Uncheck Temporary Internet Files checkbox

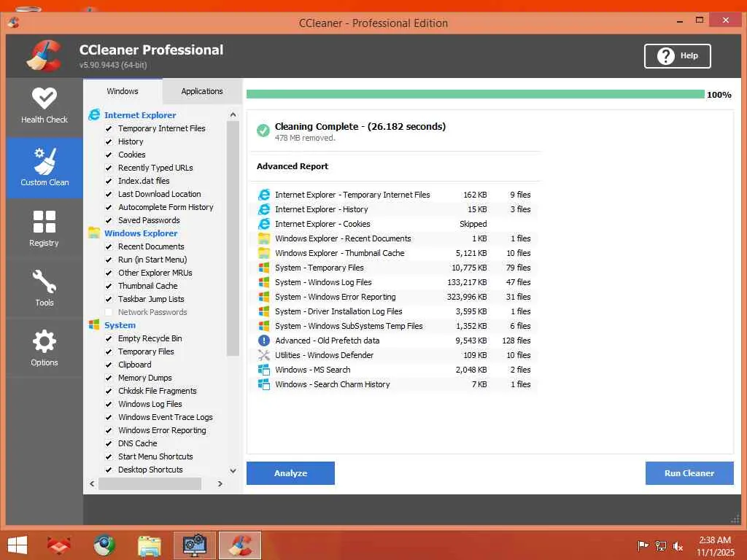point(109,128)
